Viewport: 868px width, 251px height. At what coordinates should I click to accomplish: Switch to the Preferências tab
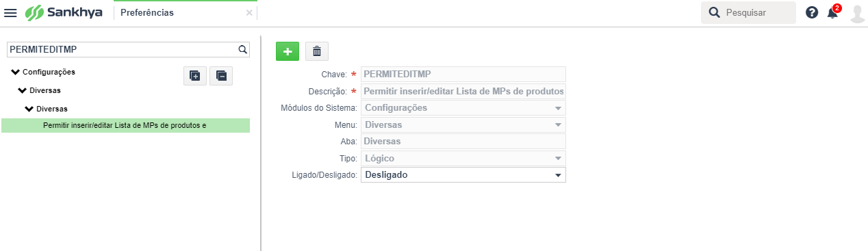pyautogui.click(x=147, y=13)
